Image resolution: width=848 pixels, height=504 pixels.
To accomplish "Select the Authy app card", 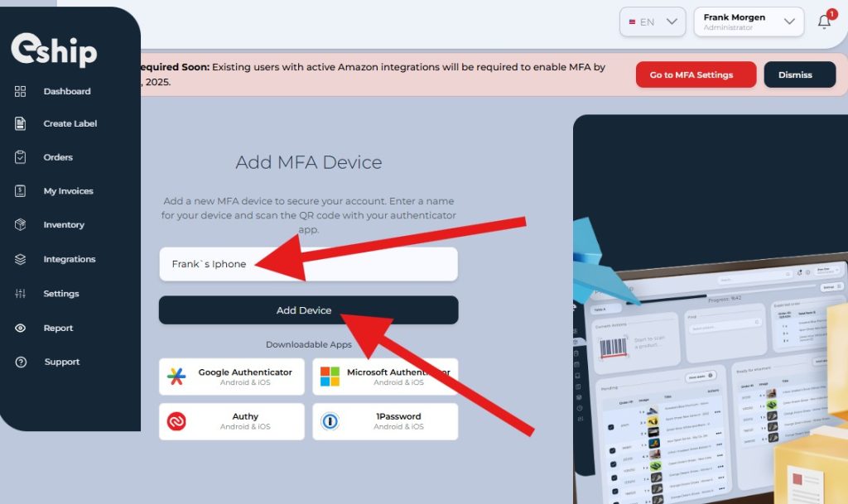I will (232, 421).
